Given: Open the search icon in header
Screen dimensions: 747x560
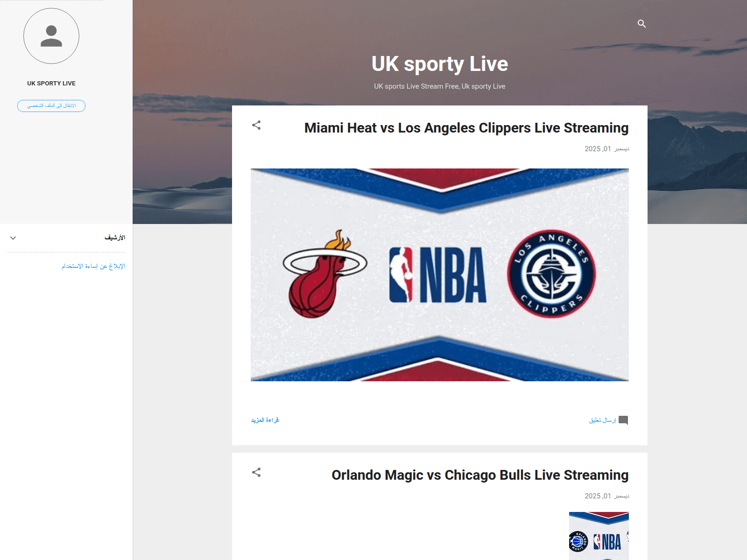Looking at the screenshot, I should [641, 23].
